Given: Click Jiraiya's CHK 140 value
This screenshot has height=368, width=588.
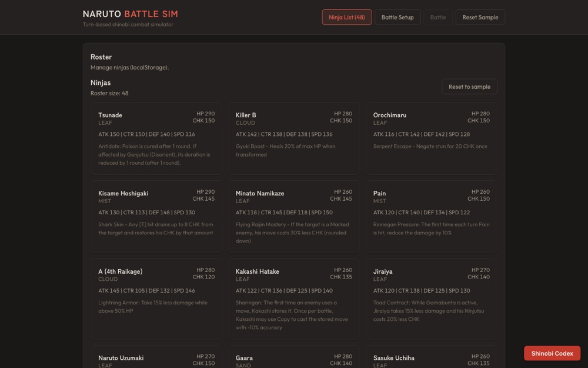Looking at the screenshot, I should tap(479, 277).
